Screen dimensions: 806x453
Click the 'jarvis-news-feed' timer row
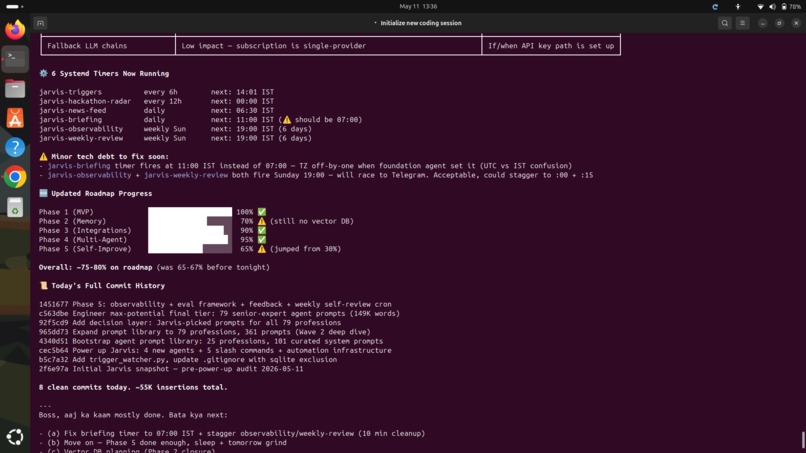click(156, 111)
